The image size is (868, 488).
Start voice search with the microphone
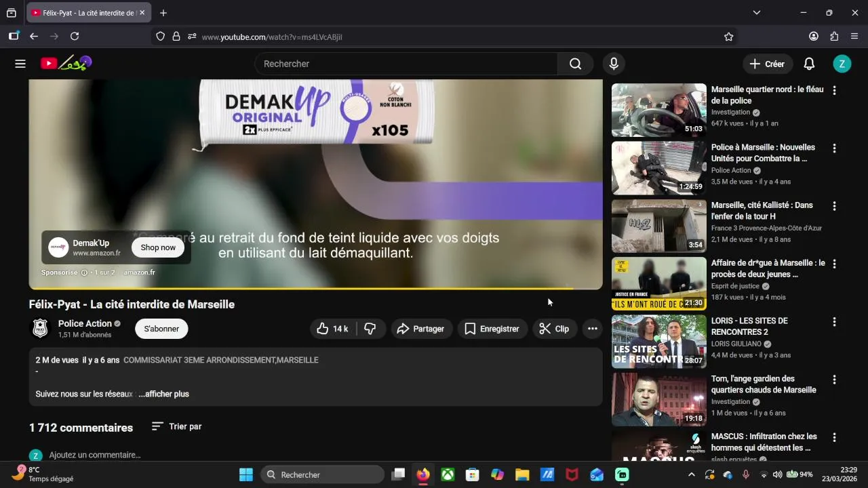click(x=613, y=64)
